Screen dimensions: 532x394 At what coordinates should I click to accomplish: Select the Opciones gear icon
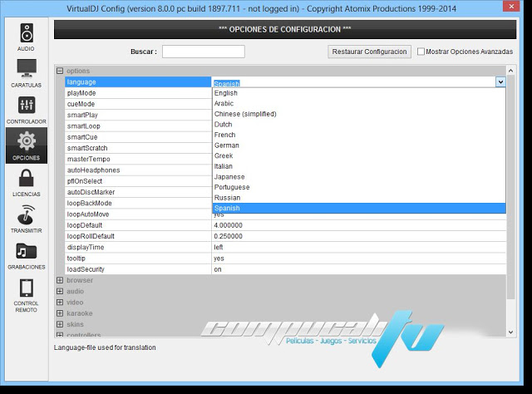pos(27,140)
